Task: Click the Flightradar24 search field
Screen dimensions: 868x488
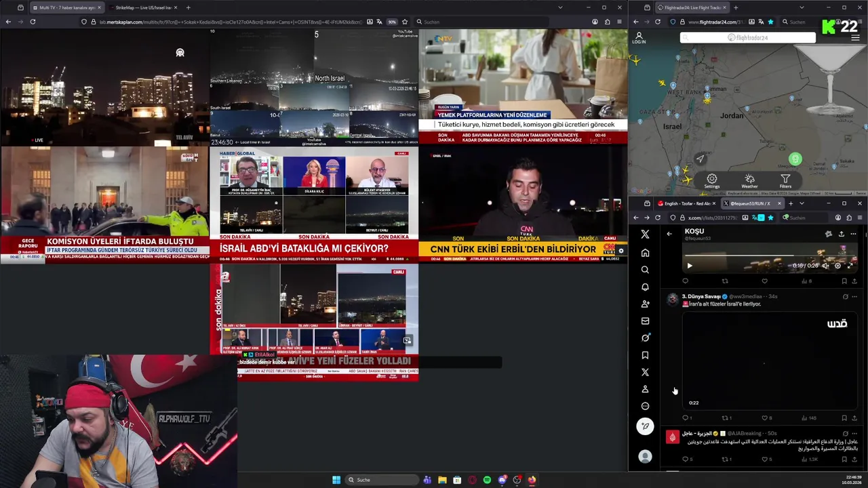Action: pos(747,38)
